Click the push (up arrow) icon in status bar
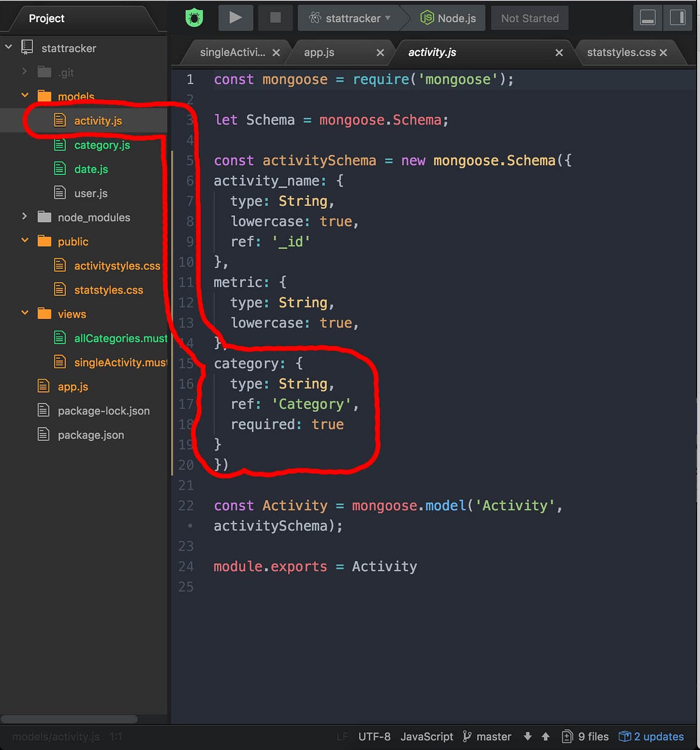 point(544,736)
